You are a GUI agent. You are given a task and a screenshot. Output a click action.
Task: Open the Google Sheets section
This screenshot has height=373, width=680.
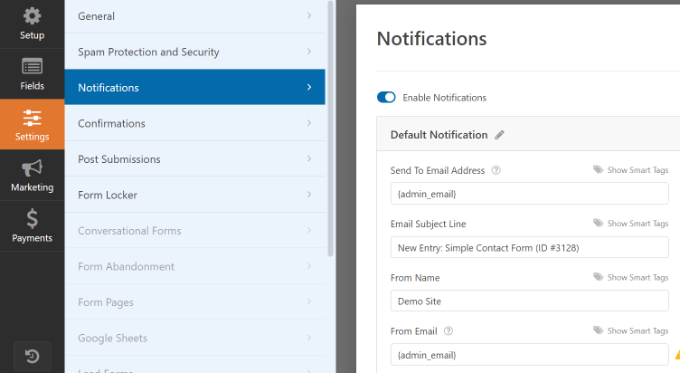click(195, 338)
